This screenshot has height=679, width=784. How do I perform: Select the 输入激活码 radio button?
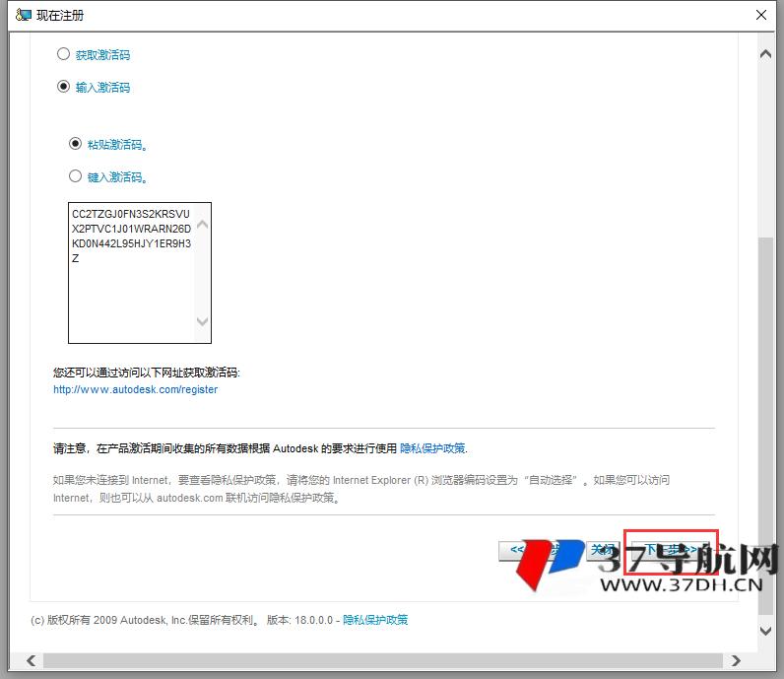coord(63,87)
